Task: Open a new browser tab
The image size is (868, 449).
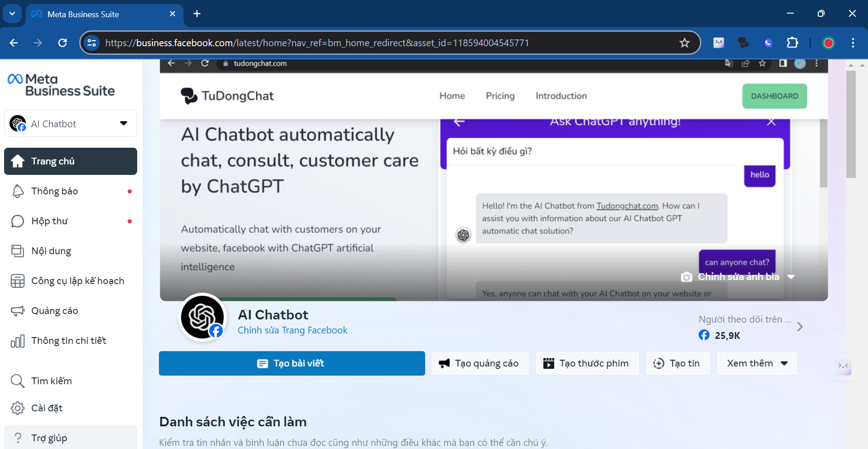Action: coord(197,14)
